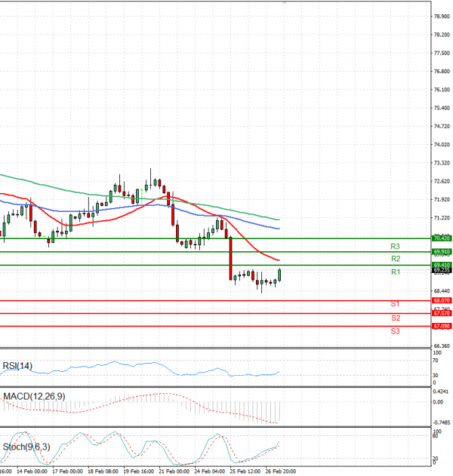
Task: Click the 74.720 price axis value
Action: (x=442, y=126)
